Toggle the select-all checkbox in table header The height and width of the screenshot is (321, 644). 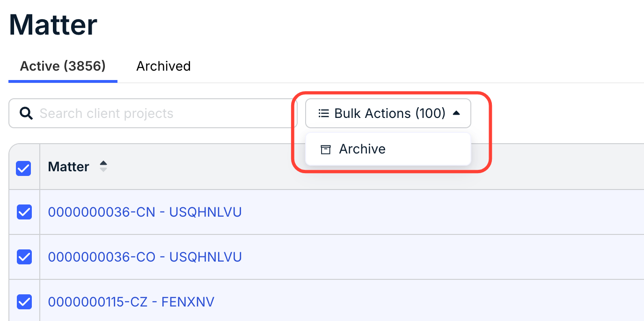coord(23,168)
